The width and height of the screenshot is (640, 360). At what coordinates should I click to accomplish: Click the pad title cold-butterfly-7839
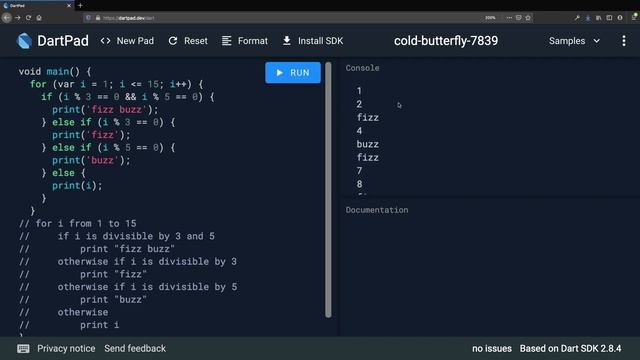[x=446, y=41]
